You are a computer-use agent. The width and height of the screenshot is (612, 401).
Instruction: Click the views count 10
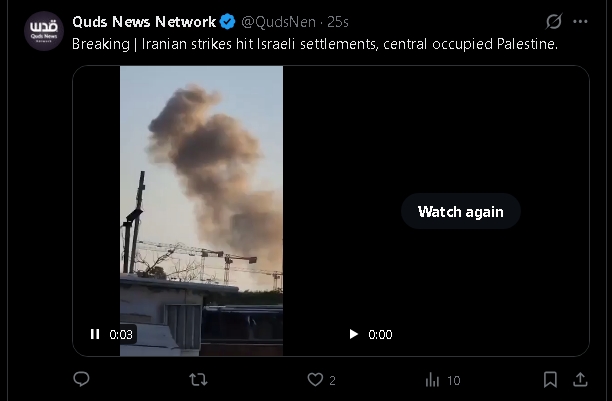tap(454, 380)
